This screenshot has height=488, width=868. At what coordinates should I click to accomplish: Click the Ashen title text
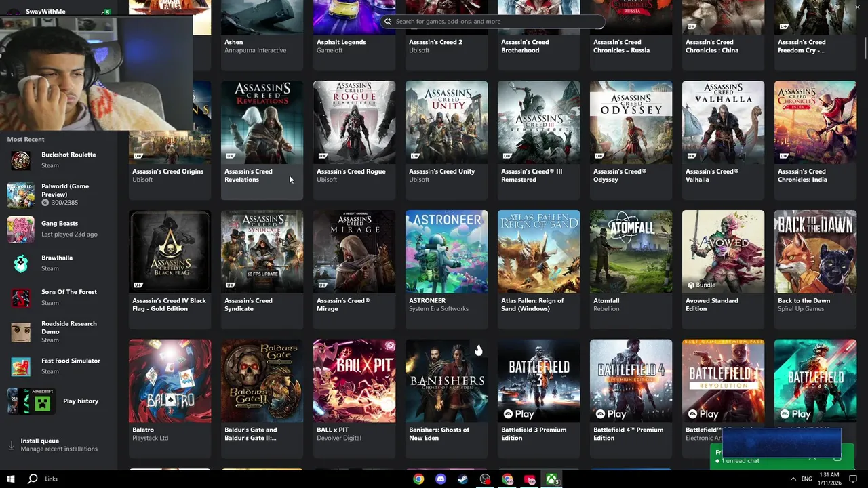[233, 42]
